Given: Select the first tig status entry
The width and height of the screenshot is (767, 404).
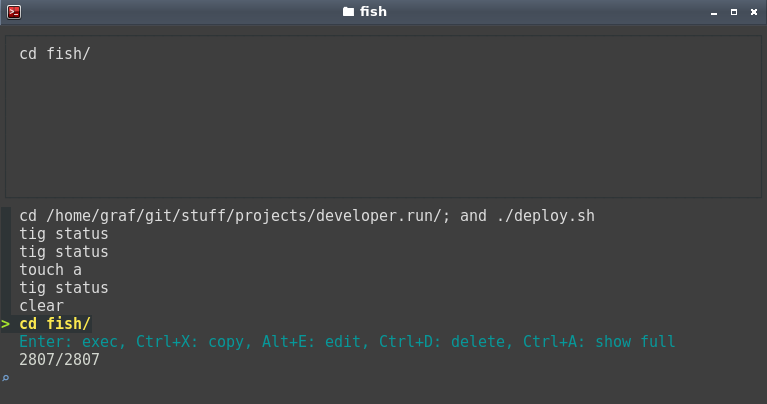Looking at the screenshot, I should 64,234.
